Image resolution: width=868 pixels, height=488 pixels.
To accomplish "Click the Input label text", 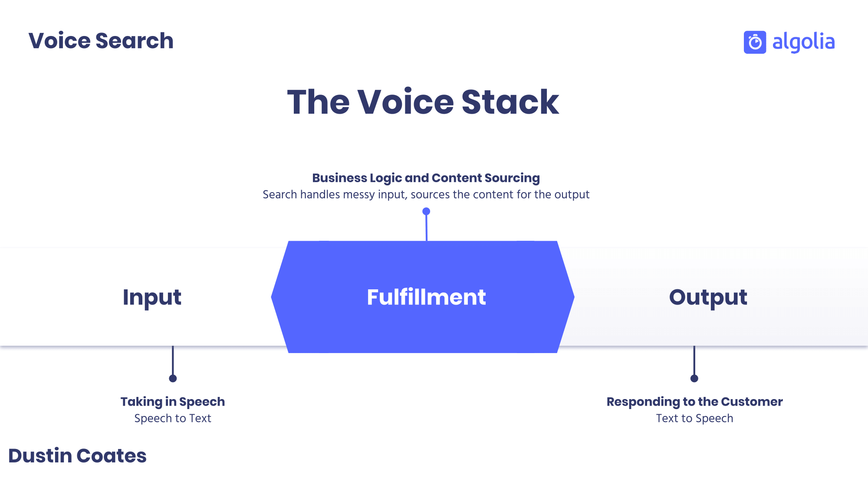I will tap(152, 297).
